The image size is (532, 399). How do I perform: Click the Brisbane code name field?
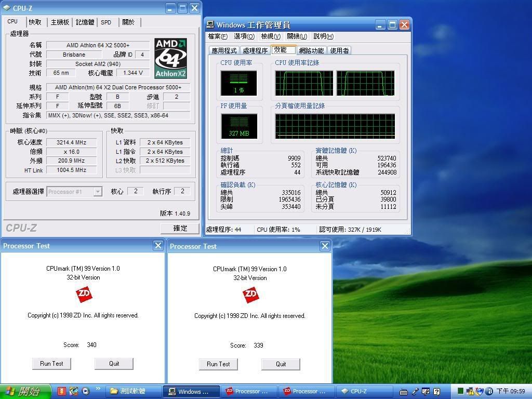[x=74, y=55]
